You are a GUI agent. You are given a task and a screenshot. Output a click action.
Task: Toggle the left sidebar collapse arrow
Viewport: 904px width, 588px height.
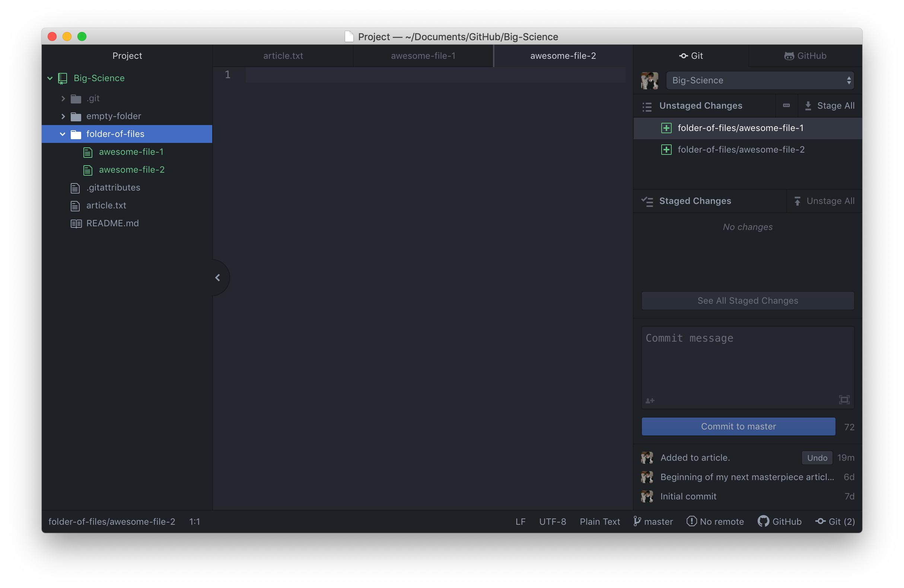[218, 277]
